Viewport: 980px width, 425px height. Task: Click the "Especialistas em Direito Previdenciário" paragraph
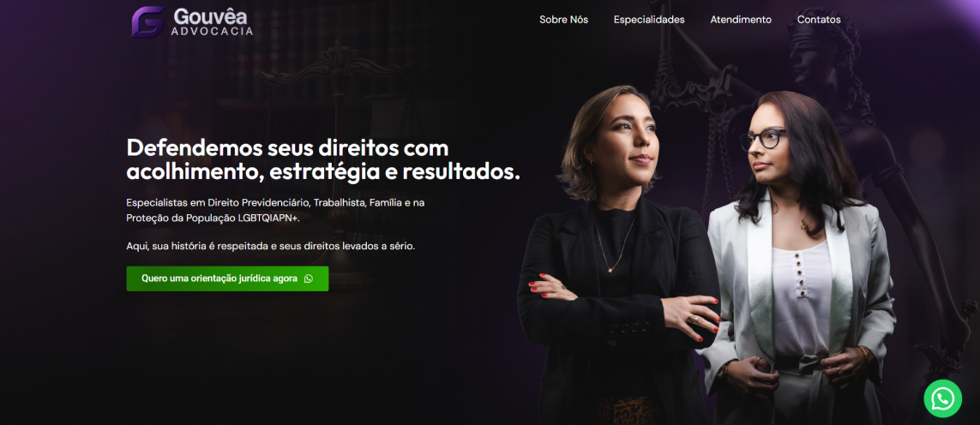pos(275,210)
